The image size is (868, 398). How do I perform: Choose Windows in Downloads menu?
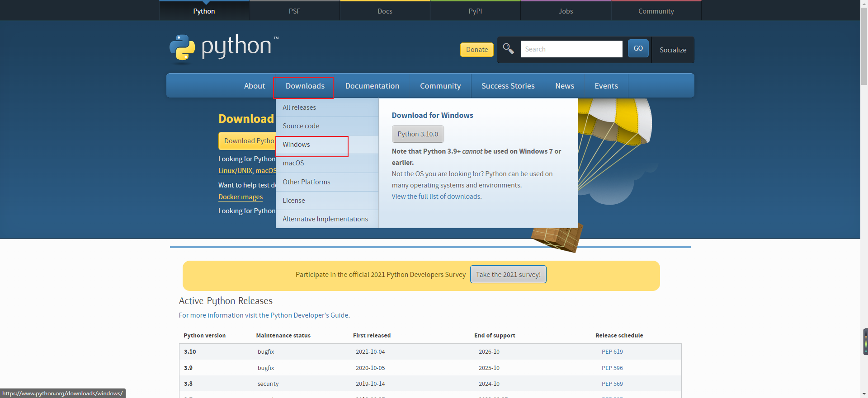[x=327, y=145]
